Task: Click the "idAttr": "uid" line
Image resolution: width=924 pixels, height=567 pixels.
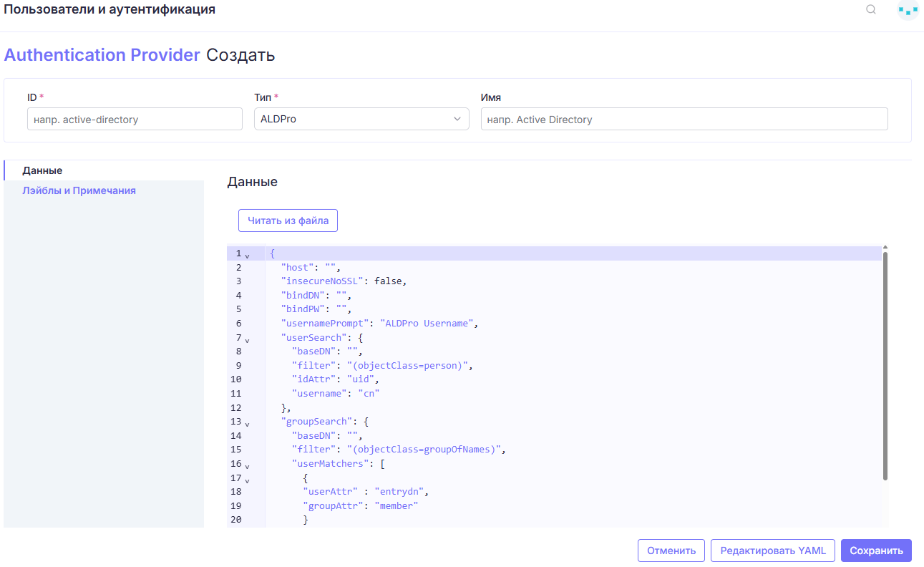Action: coord(335,379)
